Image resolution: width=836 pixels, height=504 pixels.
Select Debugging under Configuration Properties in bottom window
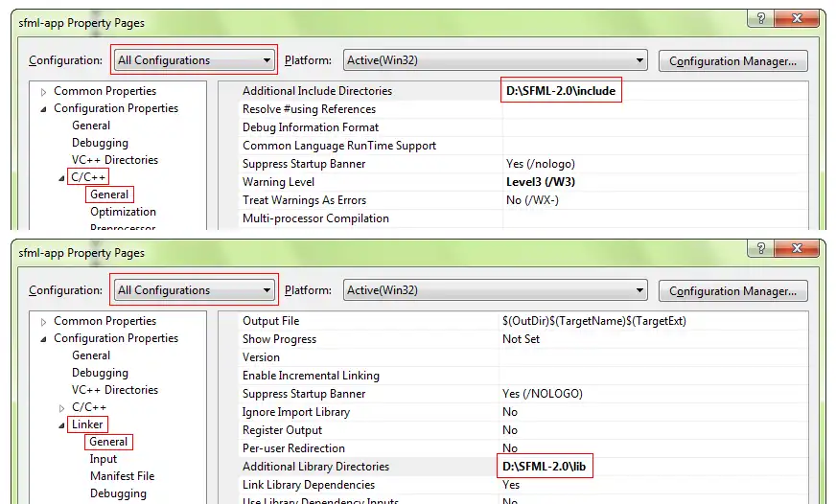(x=101, y=373)
